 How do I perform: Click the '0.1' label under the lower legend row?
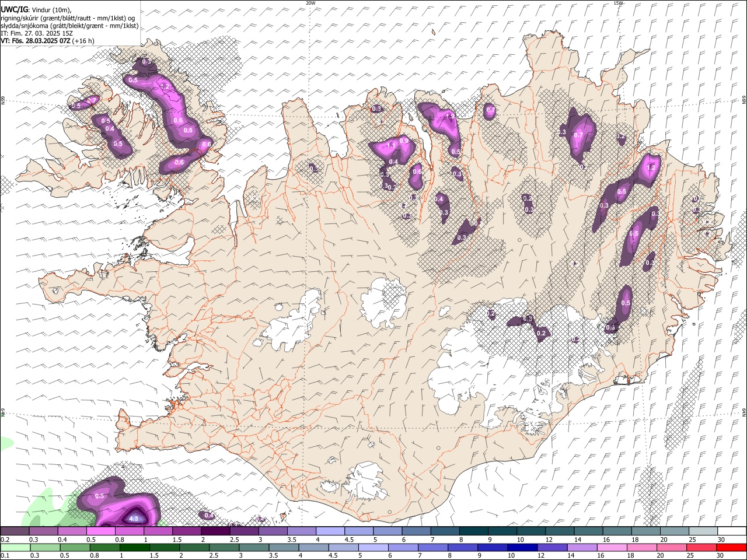[x=5, y=555]
